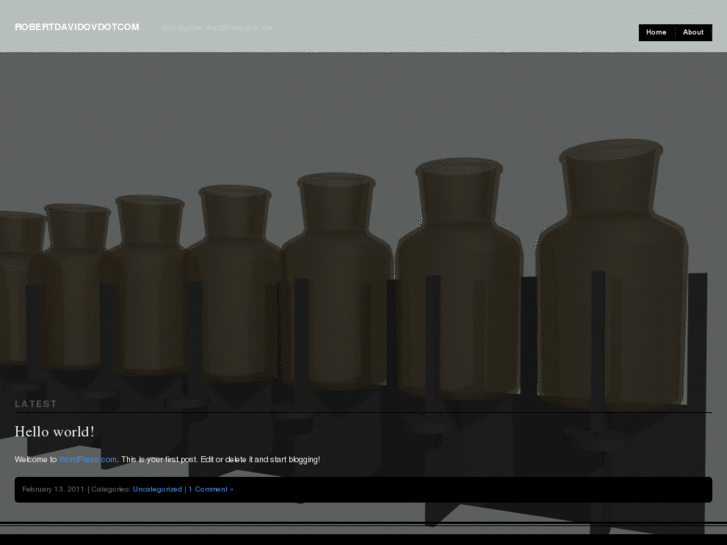727x545 pixels.
Task: Click the LATEST section heading
Action: pos(36,404)
